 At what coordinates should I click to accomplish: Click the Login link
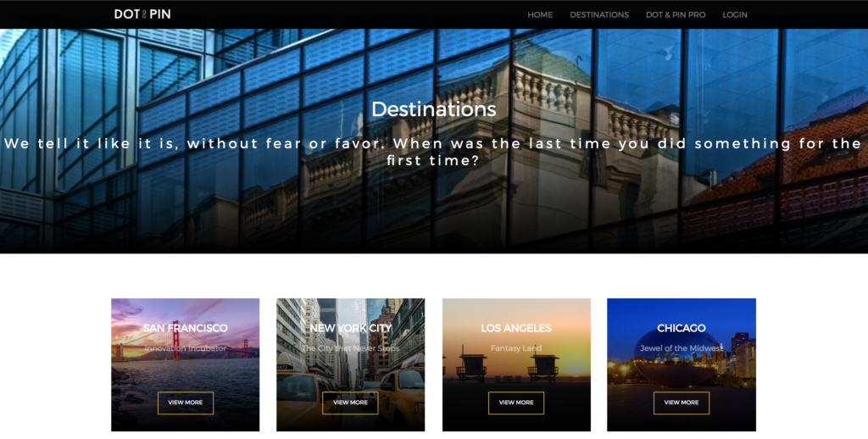tap(735, 15)
